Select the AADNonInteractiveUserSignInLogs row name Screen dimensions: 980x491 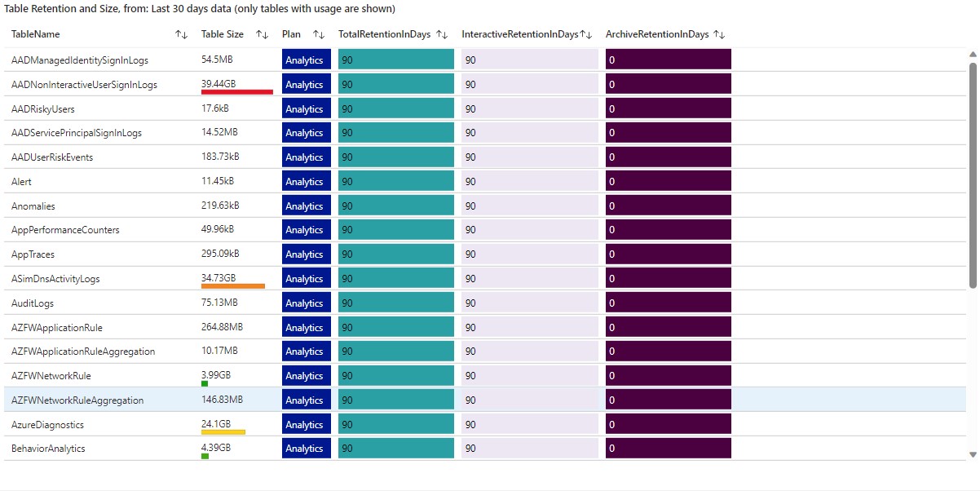click(x=84, y=85)
